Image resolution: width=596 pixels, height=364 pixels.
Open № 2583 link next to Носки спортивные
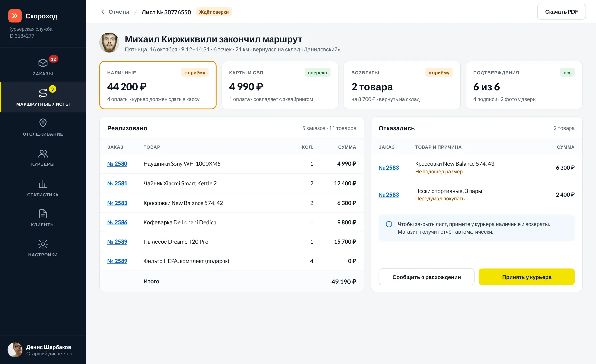[389, 195]
